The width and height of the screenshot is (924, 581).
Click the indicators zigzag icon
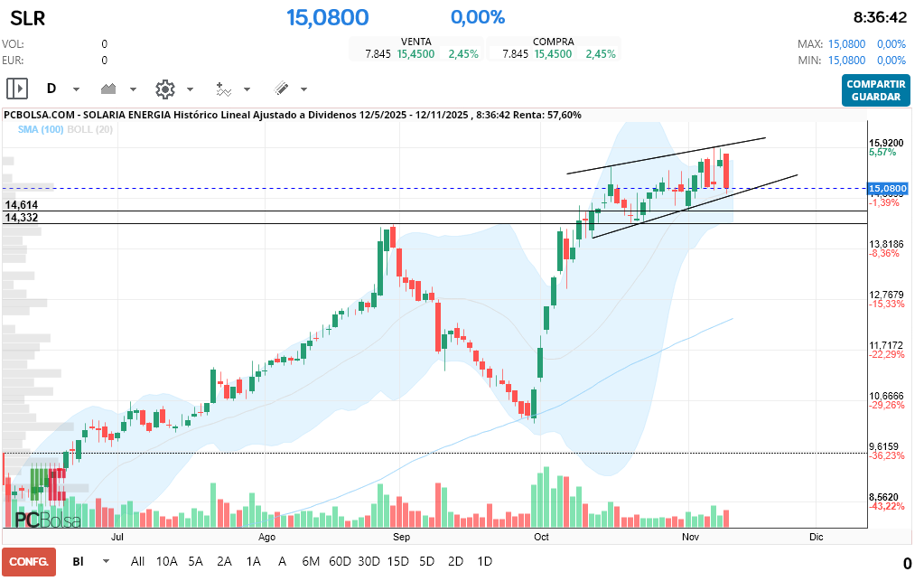(226, 89)
